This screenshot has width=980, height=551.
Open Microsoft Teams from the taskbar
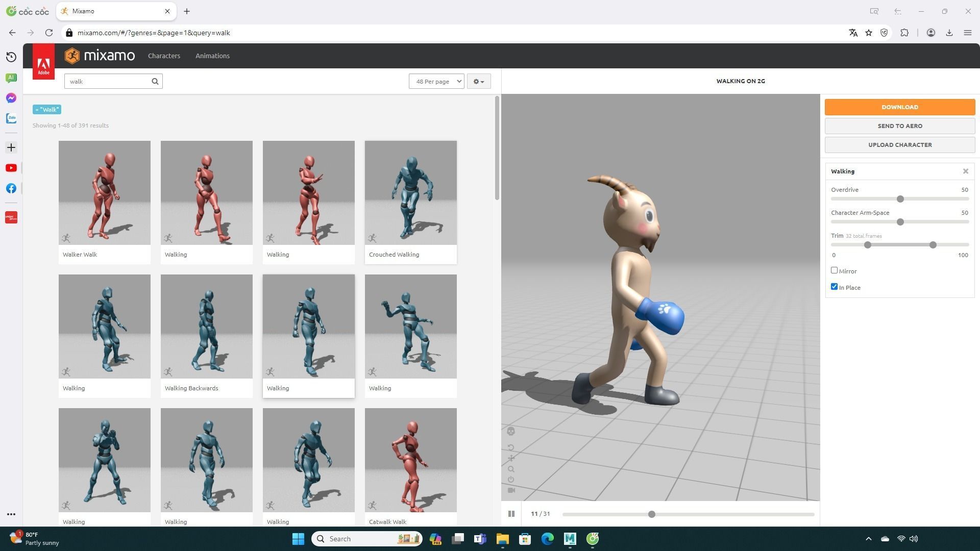[480, 539]
